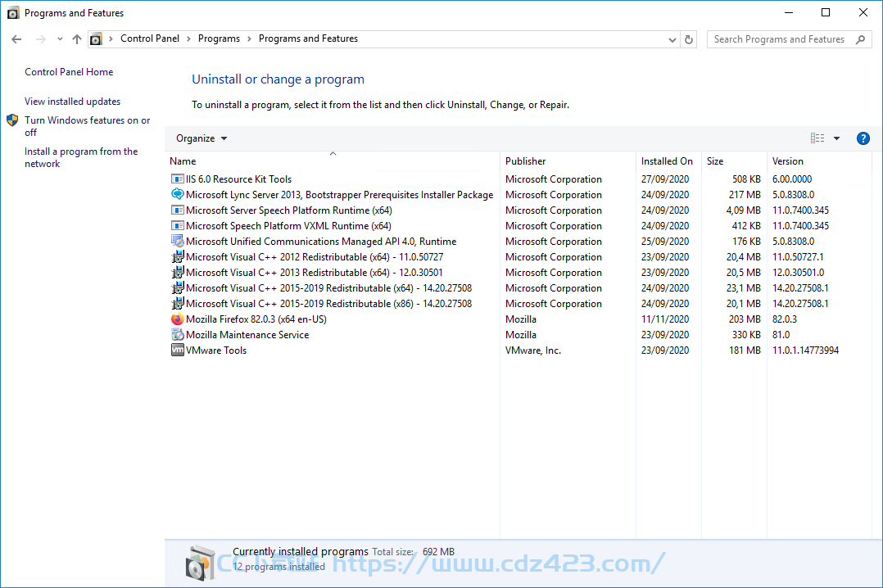The image size is (883, 588).
Task: Go forward using the forward arrow
Action: tap(41, 38)
